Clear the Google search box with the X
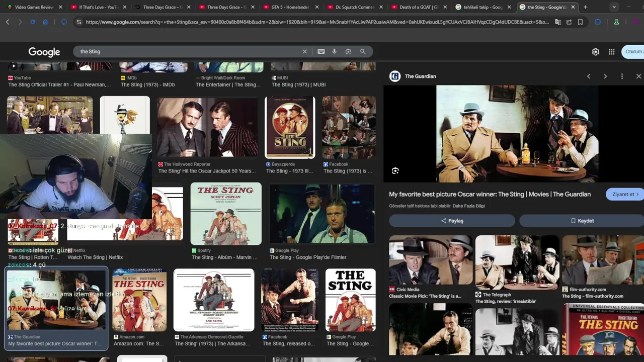 pos(304,51)
